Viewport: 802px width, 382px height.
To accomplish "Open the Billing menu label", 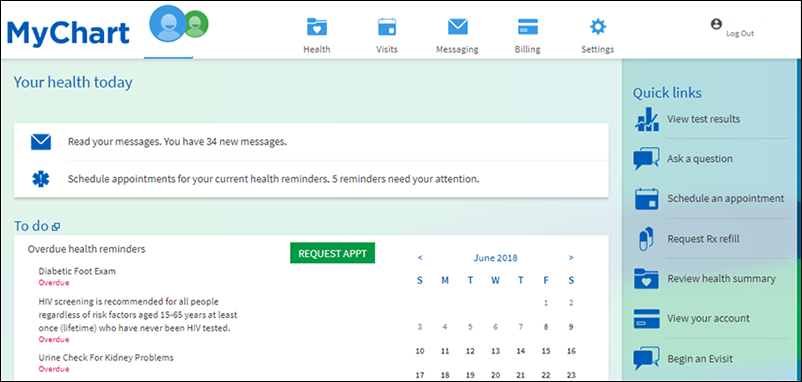I will point(527,50).
